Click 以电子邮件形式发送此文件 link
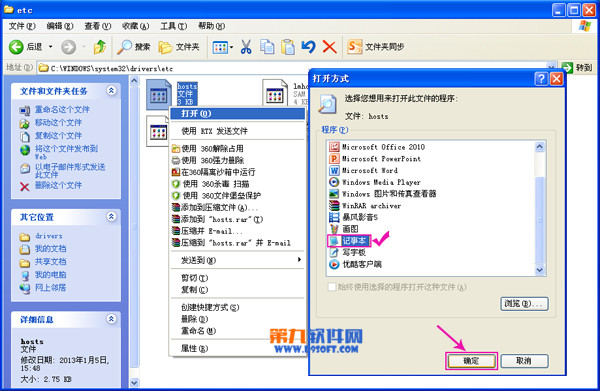 70,171
